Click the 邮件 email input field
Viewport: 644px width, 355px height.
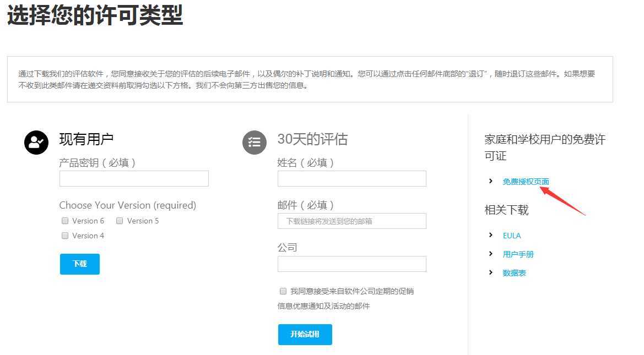[351, 221]
